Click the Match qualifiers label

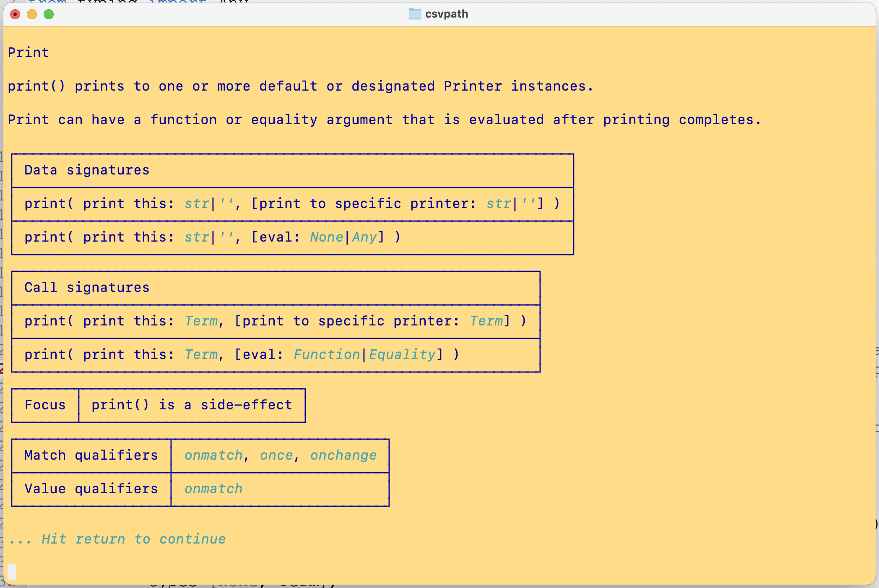91,455
